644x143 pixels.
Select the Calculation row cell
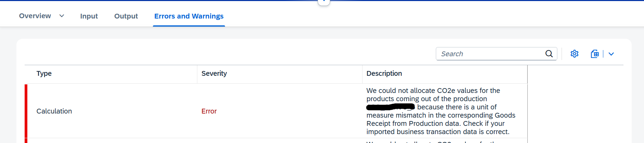tap(54, 111)
